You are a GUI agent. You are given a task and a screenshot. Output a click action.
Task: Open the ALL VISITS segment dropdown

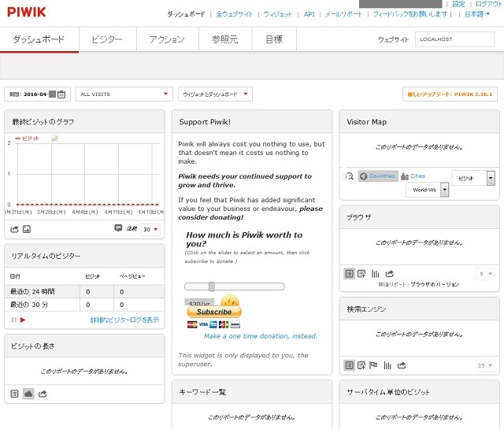pos(124,94)
